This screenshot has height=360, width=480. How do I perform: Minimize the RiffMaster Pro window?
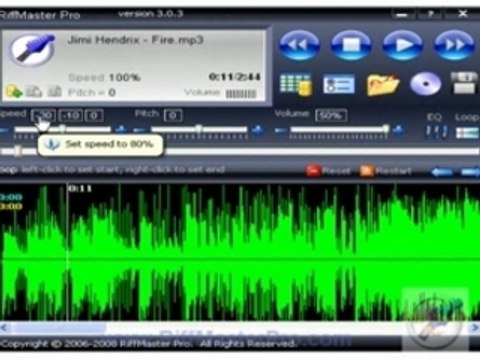(x=402, y=14)
